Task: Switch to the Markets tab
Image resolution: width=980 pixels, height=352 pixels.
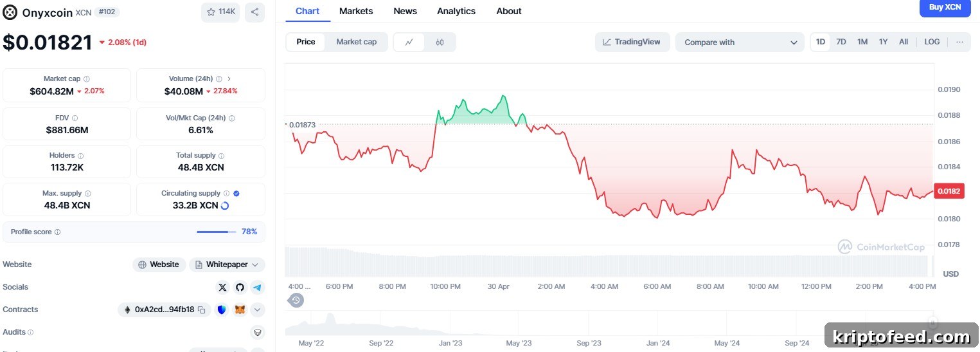Action: [x=356, y=11]
